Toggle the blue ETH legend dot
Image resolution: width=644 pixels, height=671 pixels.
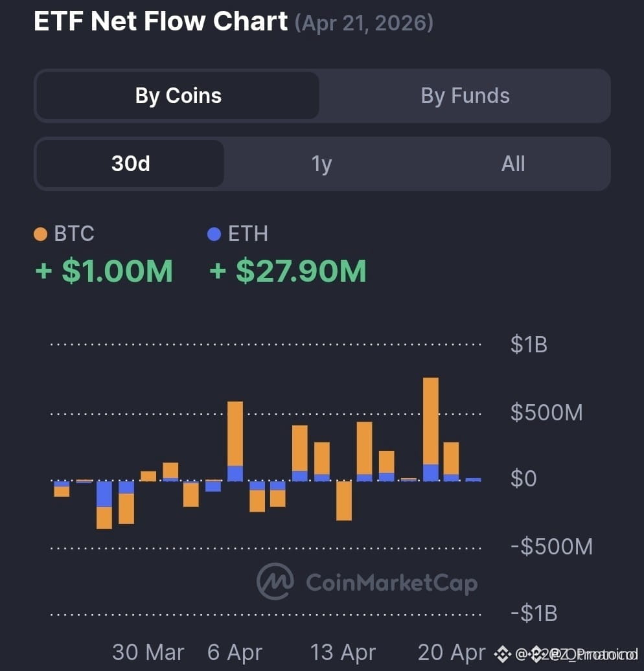pyautogui.click(x=214, y=234)
